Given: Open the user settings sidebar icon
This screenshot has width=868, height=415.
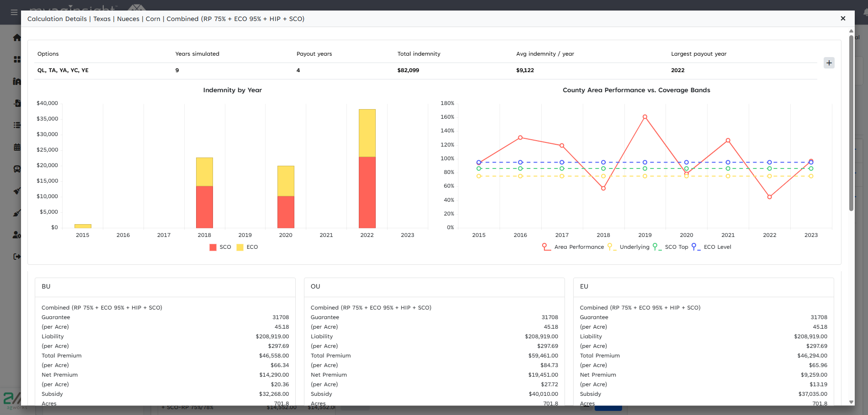Looking at the screenshot, I should click(17, 235).
